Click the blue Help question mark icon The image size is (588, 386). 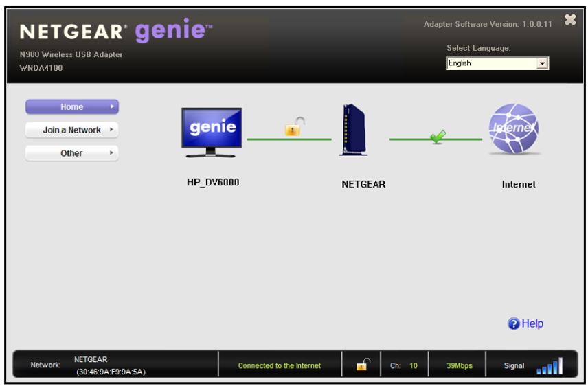[x=513, y=323]
